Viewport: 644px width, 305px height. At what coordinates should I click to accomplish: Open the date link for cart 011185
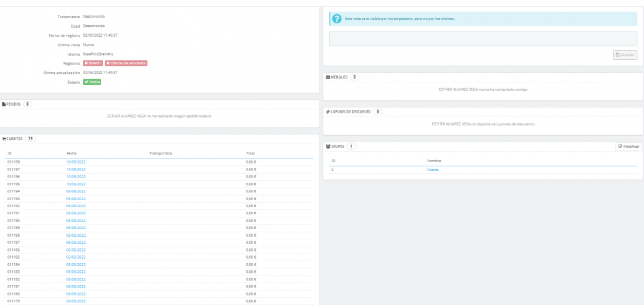click(76, 257)
